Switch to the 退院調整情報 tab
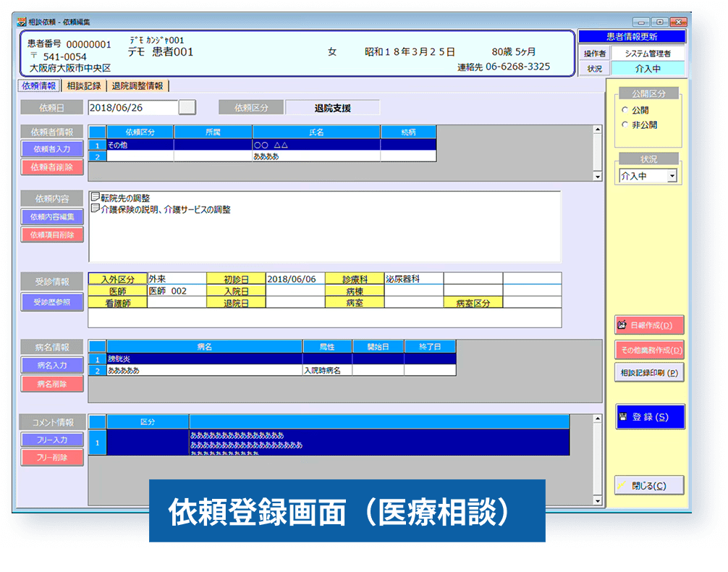 [139, 85]
